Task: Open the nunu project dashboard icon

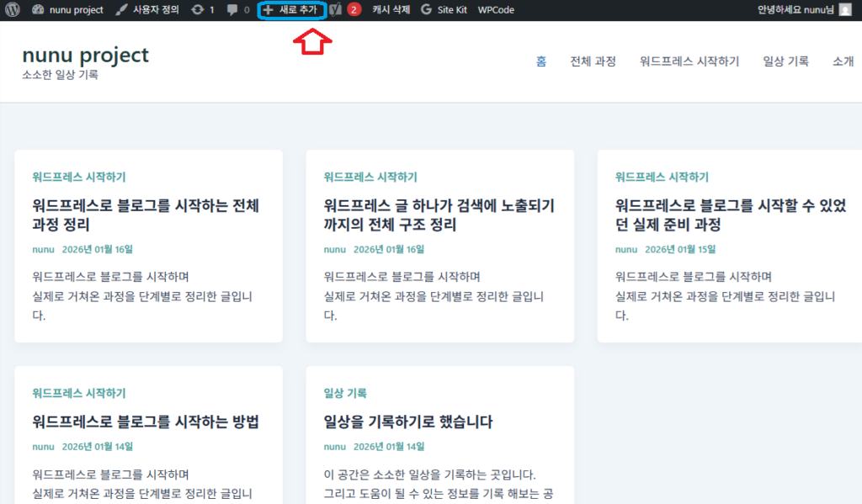Action: (x=38, y=10)
